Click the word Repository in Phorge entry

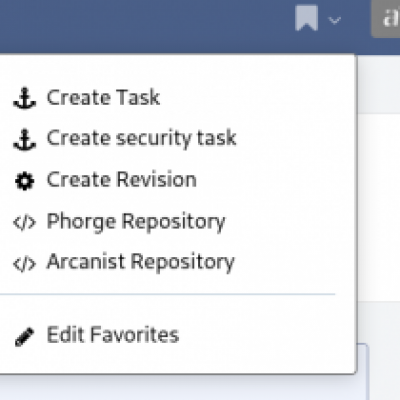point(173,222)
